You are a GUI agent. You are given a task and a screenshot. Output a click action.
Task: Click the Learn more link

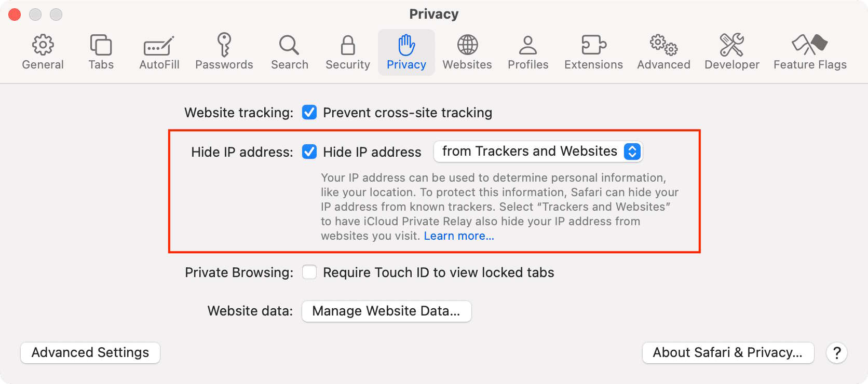pos(459,236)
